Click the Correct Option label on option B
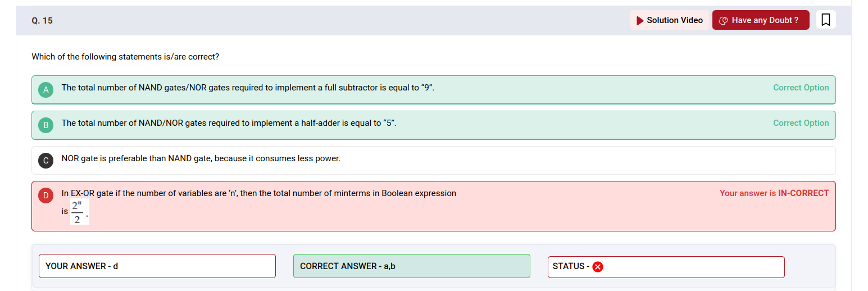 (x=801, y=123)
